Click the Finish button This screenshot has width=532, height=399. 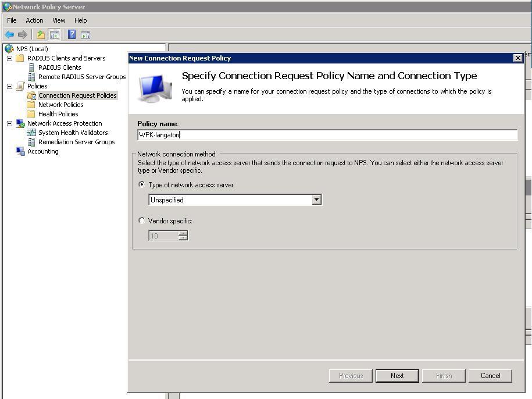[444, 376]
